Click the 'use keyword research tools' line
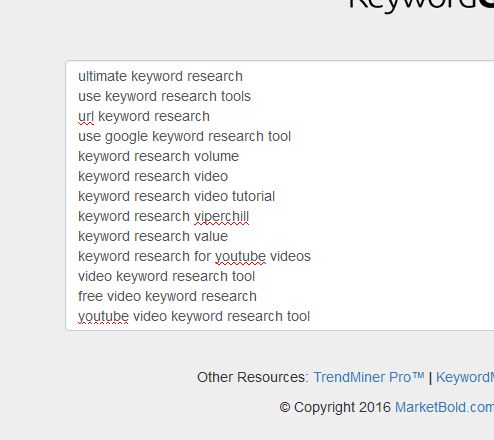494x440 pixels. [164, 96]
